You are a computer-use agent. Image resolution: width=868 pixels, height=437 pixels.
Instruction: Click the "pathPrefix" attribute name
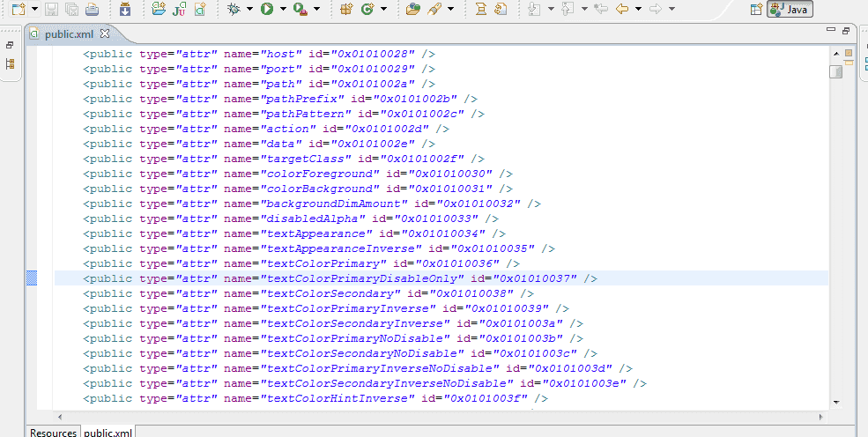(x=302, y=99)
